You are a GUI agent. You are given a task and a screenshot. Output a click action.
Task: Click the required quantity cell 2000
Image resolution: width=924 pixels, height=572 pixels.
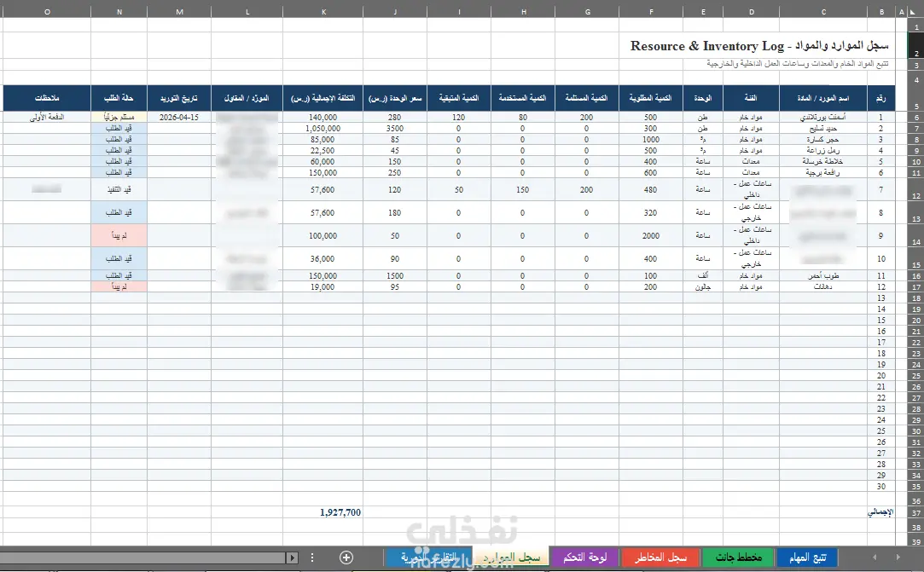coord(651,235)
